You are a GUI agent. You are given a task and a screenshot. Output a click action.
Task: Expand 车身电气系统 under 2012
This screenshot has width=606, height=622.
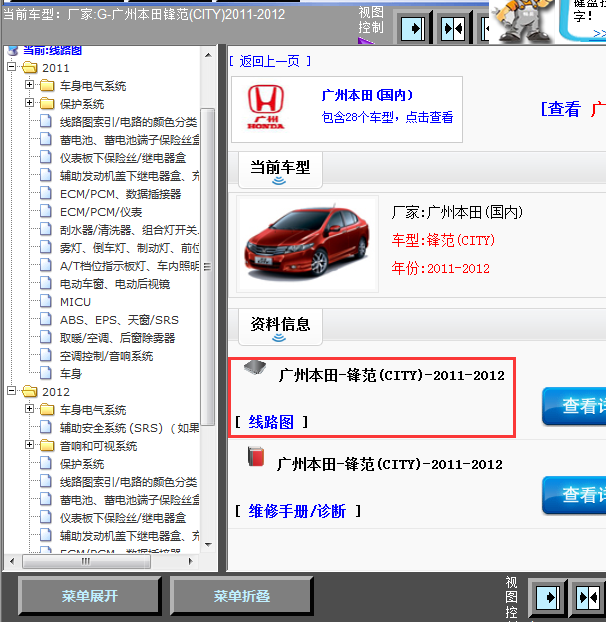[x=29, y=409]
